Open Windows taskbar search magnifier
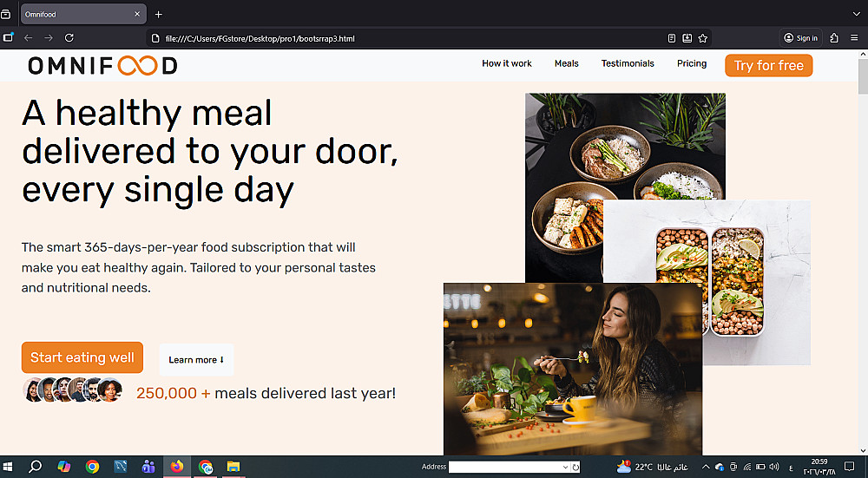 click(x=36, y=467)
